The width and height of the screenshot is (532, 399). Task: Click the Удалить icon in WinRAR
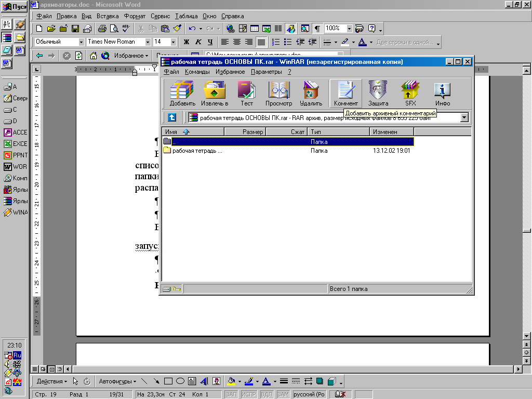coord(311,94)
